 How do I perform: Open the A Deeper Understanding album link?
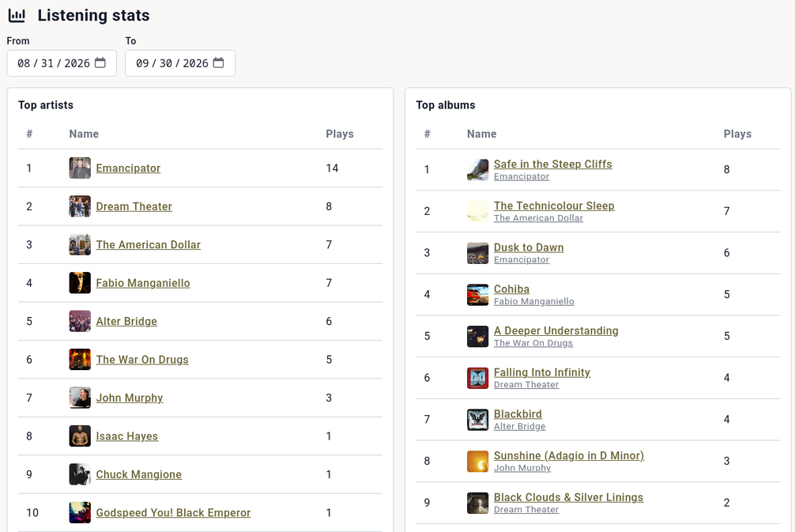[556, 330]
